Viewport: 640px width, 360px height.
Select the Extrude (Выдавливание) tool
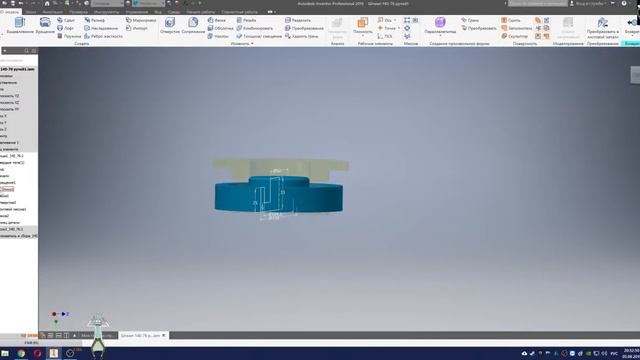point(20,25)
